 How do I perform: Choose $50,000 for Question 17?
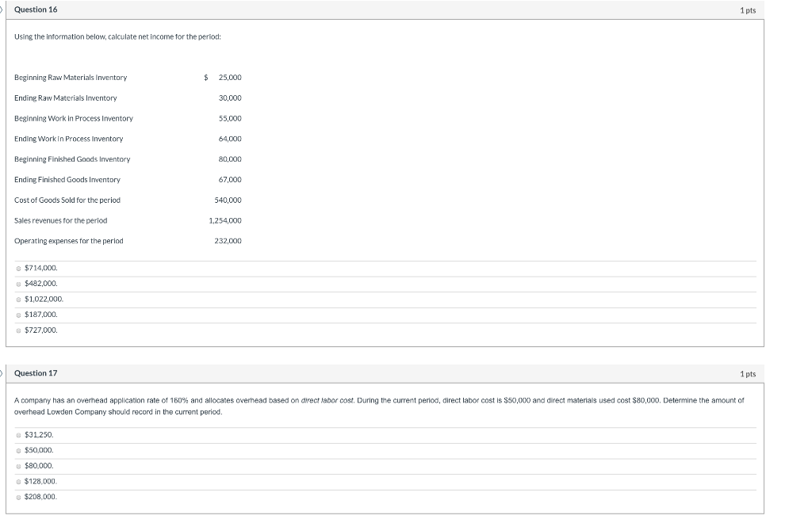tap(19, 451)
